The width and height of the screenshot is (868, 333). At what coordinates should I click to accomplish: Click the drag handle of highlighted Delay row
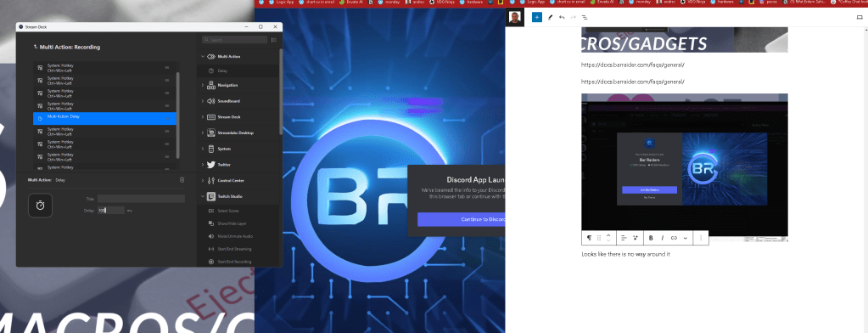point(167,118)
